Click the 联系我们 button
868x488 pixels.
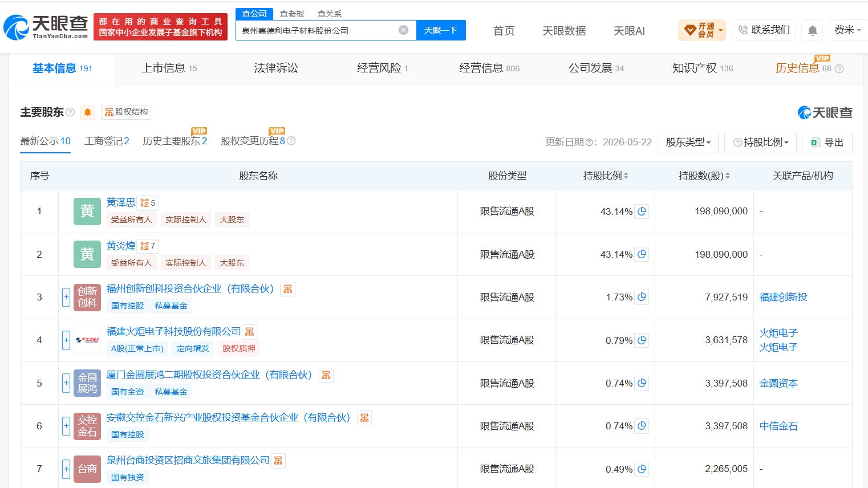(x=764, y=30)
